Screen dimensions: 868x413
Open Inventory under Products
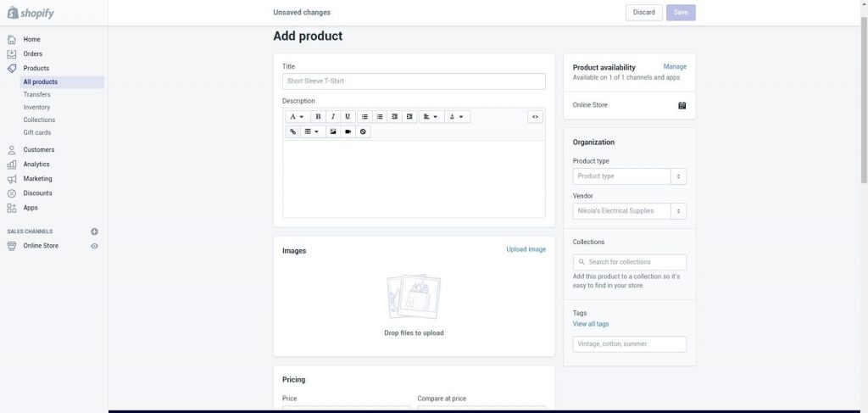coord(36,107)
